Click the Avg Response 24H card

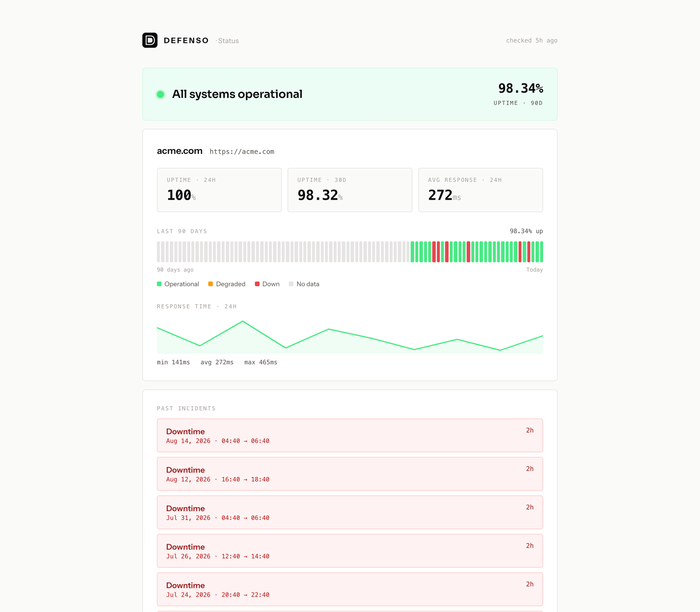click(480, 190)
